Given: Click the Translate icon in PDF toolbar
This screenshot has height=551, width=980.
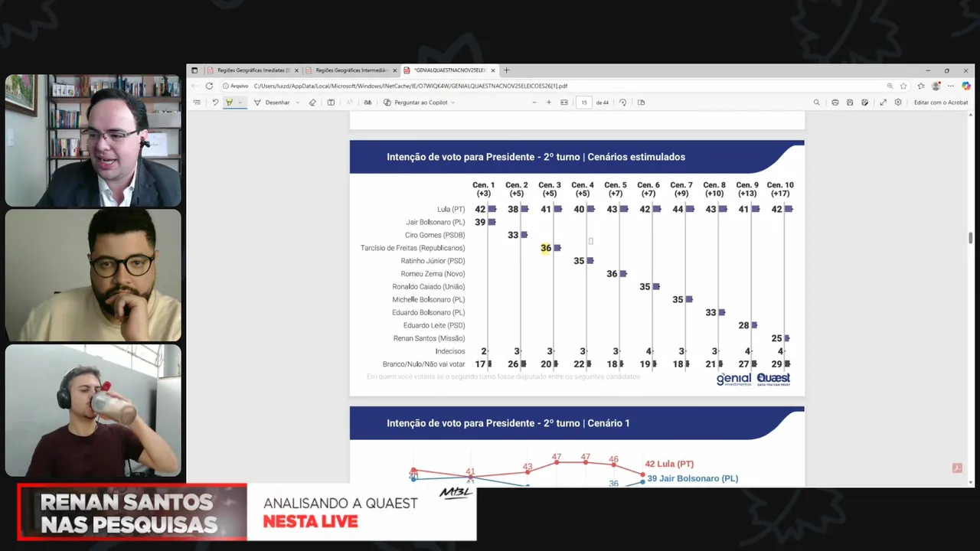Looking at the screenshot, I should [367, 103].
